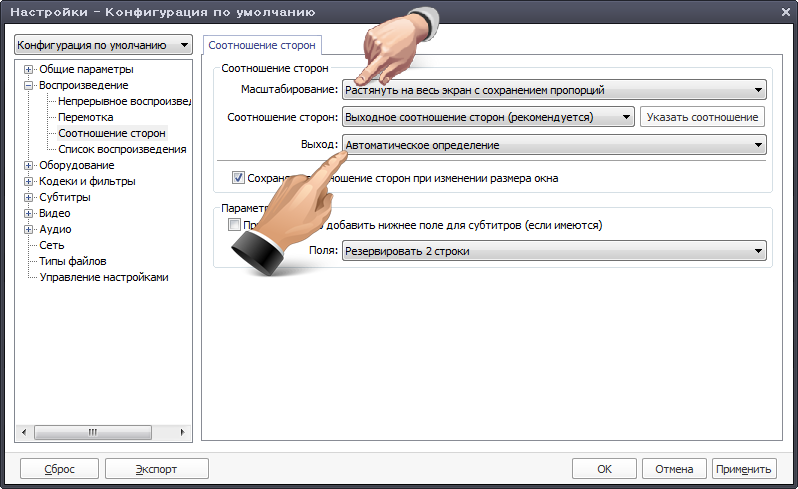Open the Соотношение сторон combo box

488,117
